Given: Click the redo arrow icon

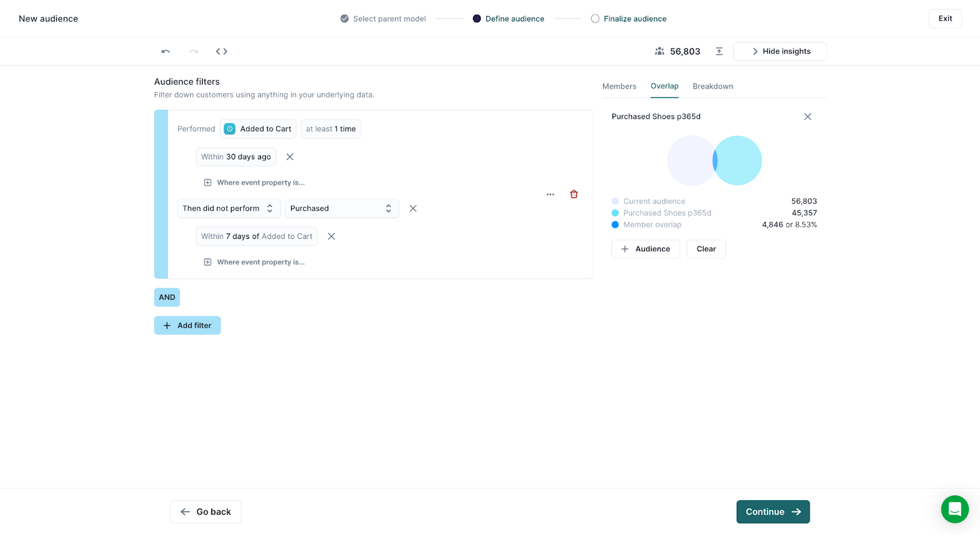Looking at the screenshot, I should [194, 51].
